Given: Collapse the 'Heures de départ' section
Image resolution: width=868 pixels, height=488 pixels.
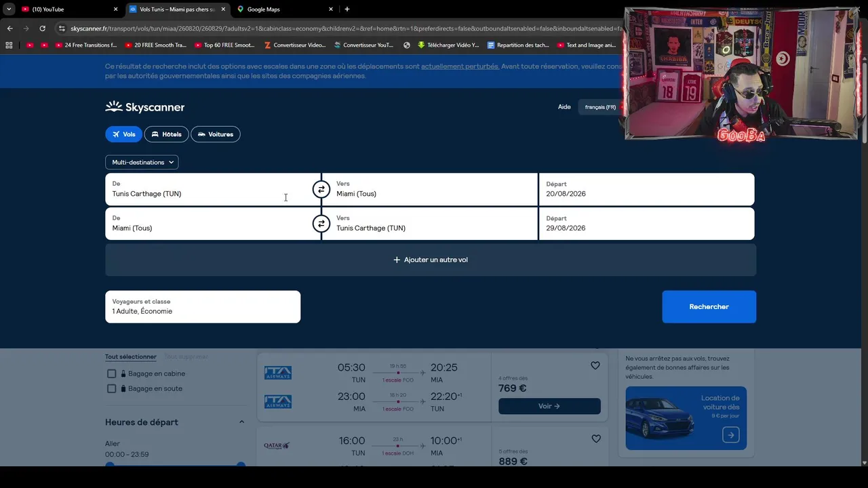Looking at the screenshot, I should pyautogui.click(x=241, y=422).
